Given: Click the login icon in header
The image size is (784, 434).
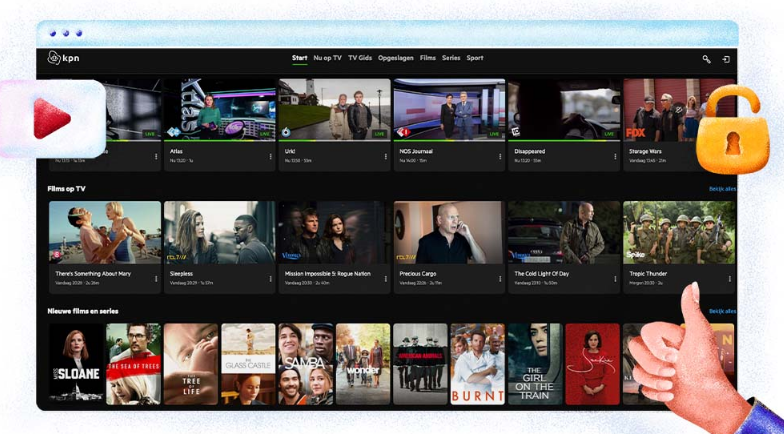Looking at the screenshot, I should pos(726,59).
